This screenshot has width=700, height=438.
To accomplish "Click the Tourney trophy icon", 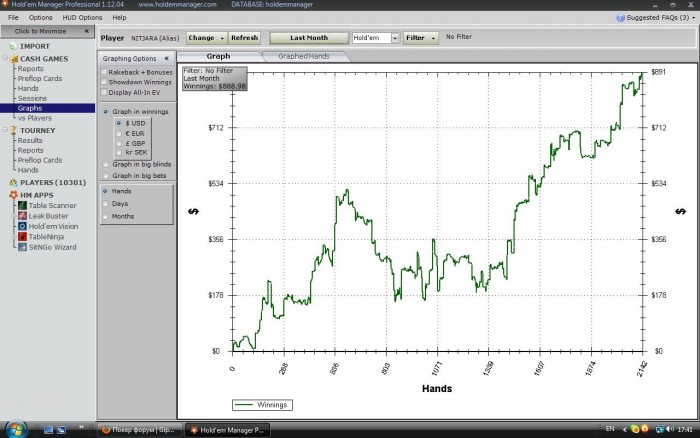I will (13, 130).
